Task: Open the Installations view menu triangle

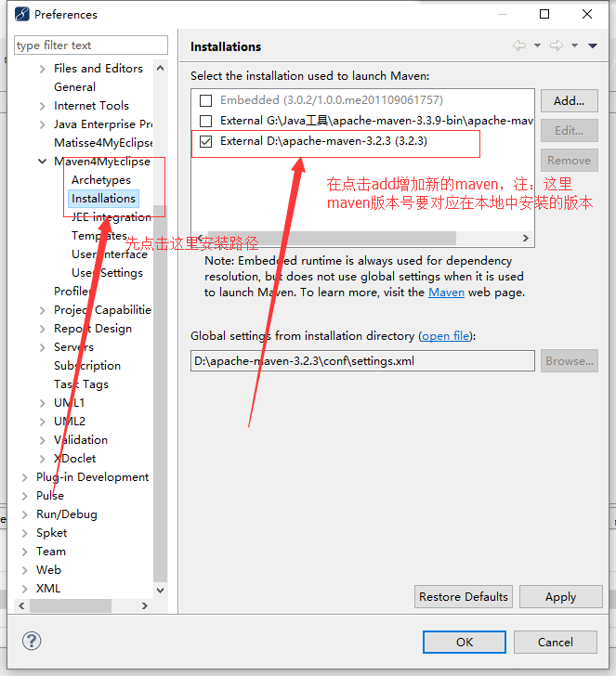Action: click(x=592, y=45)
